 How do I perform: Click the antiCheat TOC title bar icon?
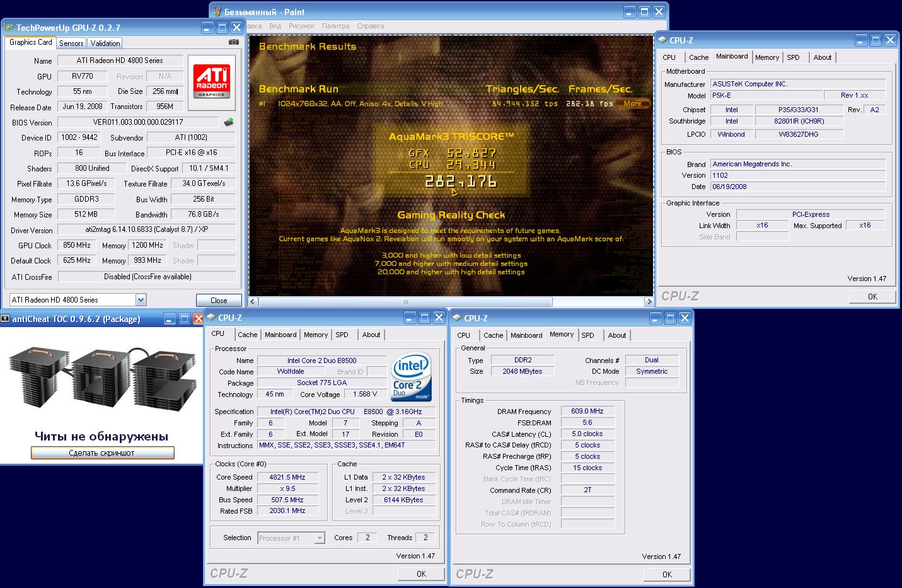click(5, 318)
